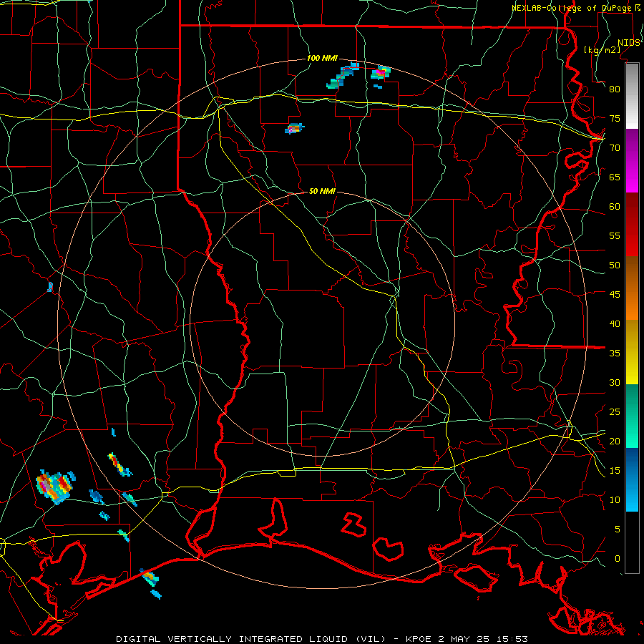This screenshot has height=644, width=644.
Task: Click the 60 value on the color scale
Action: [x=615, y=207]
